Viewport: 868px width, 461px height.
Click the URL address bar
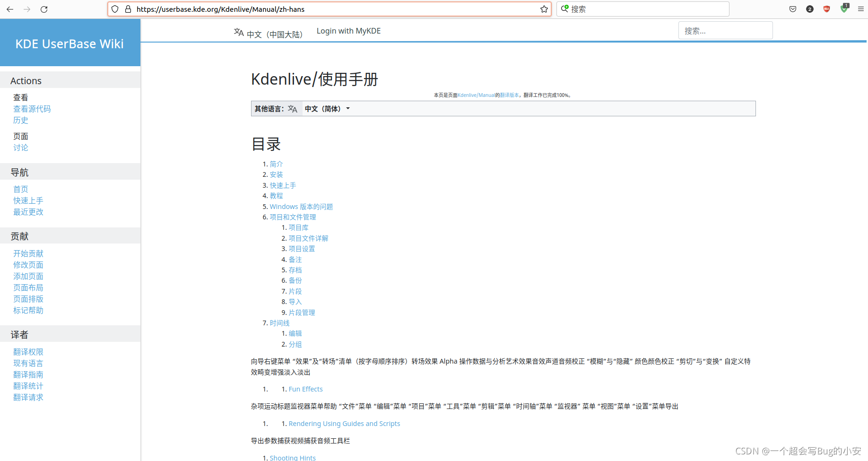click(329, 9)
